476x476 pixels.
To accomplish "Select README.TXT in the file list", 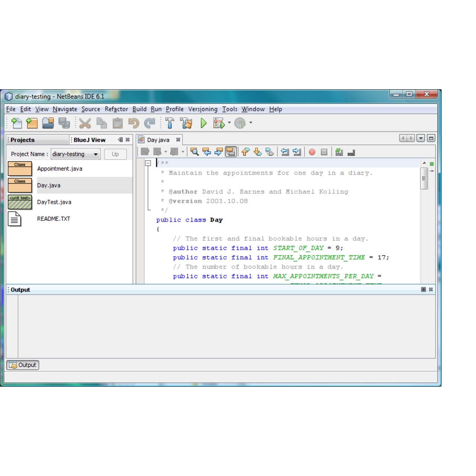I will 70,219.
